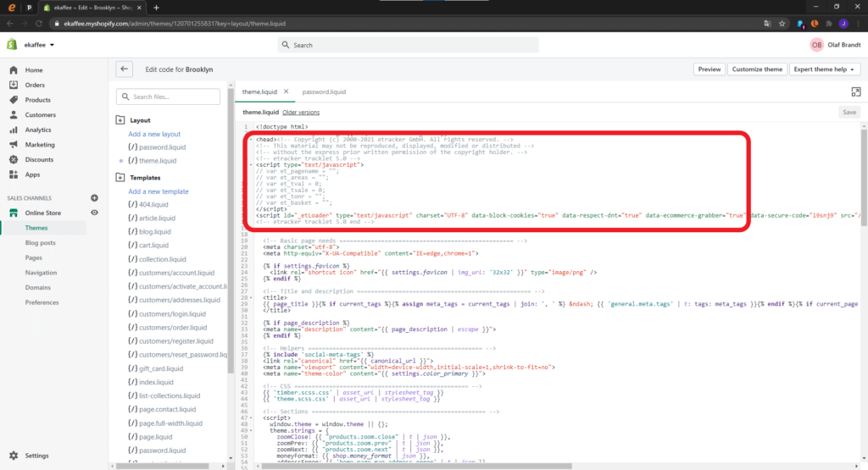Screen dimensions: 868x470
Task: Click the Save button
Action: pos(849,113)
